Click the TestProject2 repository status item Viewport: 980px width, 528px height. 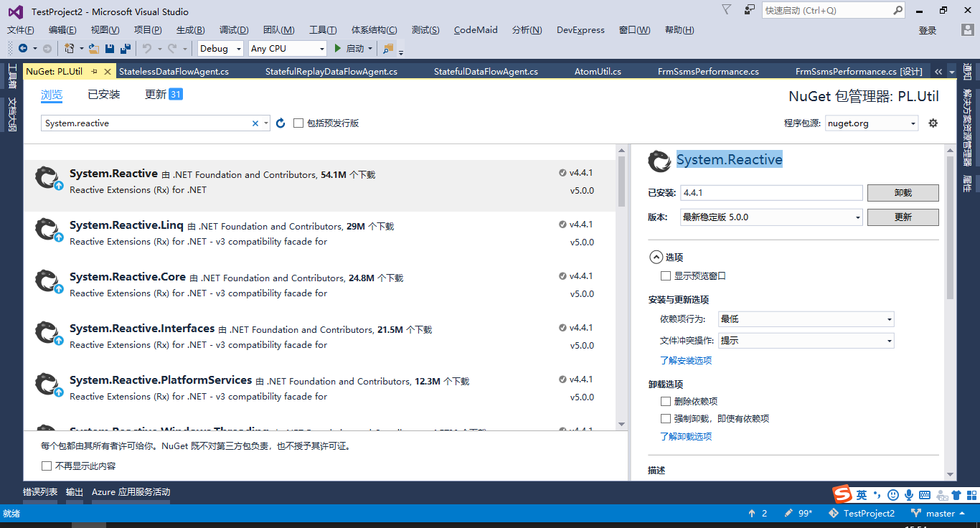(x=862, y=514)
